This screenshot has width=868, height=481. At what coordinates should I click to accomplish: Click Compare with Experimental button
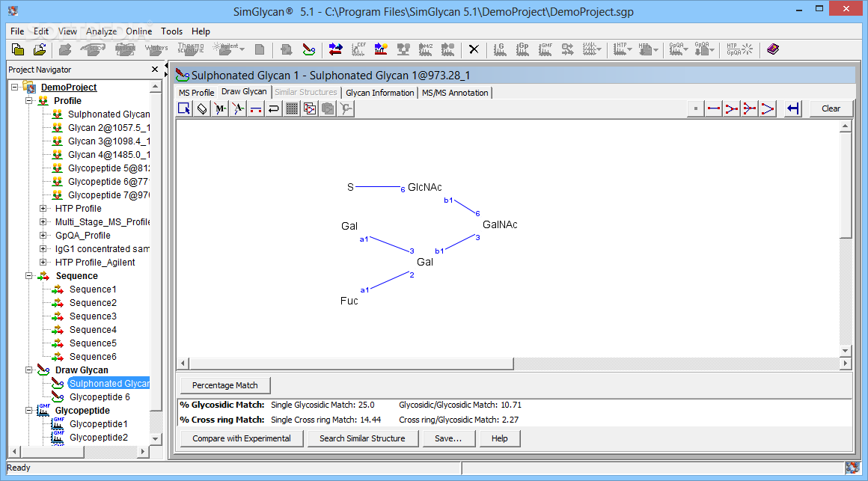coord(242,438)
